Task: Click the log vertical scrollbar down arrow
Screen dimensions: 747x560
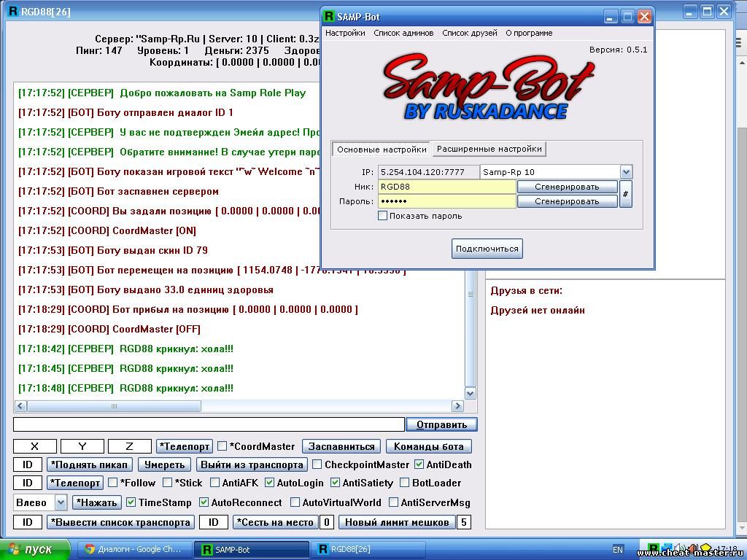Action: click(x=471, y=393)
